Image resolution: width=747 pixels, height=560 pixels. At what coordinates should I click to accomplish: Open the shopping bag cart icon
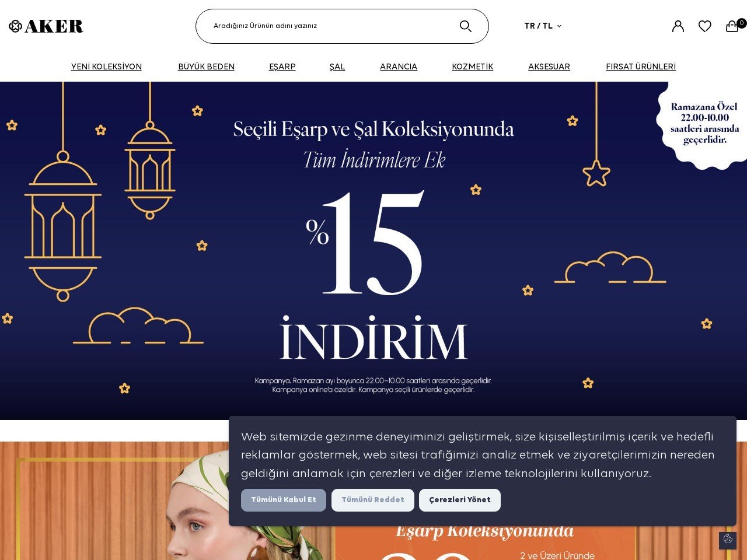tap(732, 26)
